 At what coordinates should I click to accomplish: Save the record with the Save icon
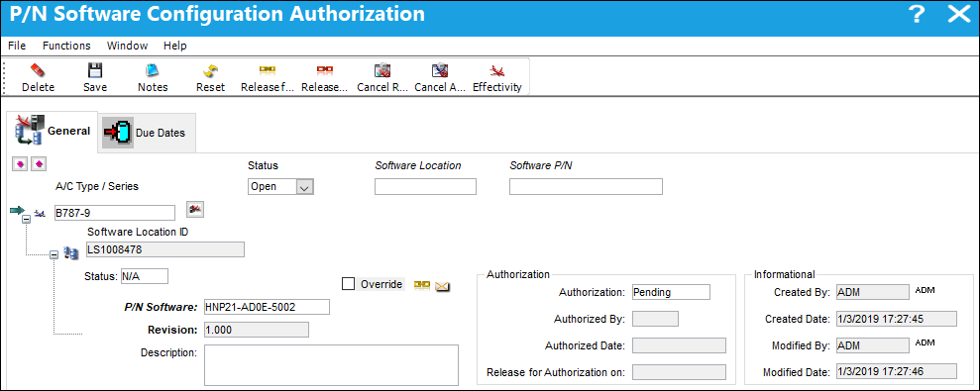click(95, 70)
